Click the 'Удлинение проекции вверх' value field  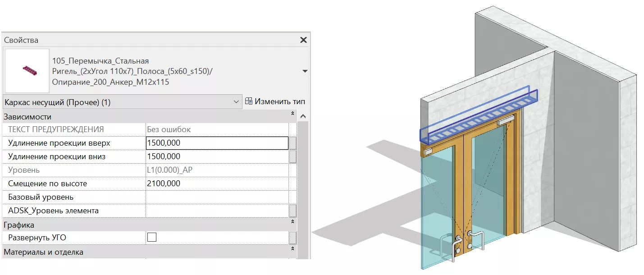pos(216,143)
